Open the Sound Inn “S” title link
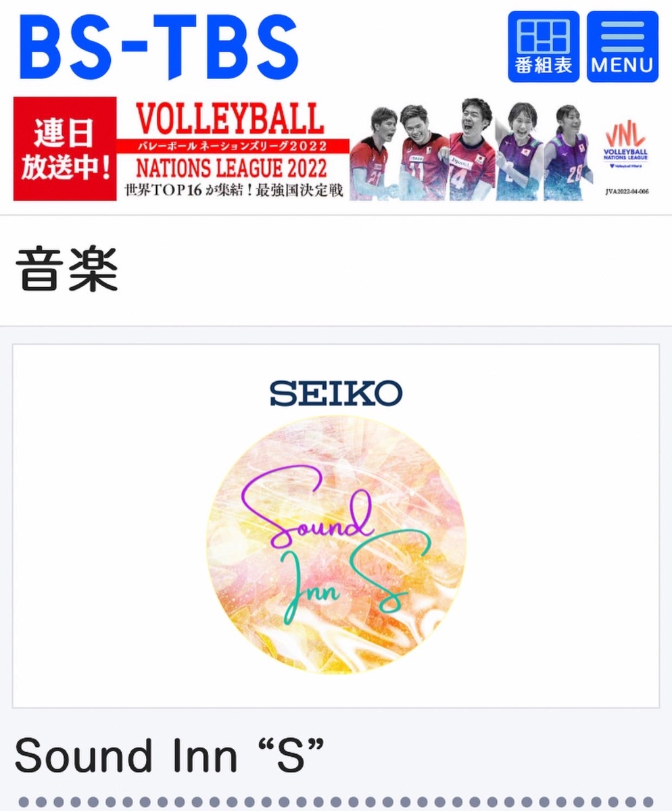This screenshot has width=672, height=811. click(x=170, y=756)
